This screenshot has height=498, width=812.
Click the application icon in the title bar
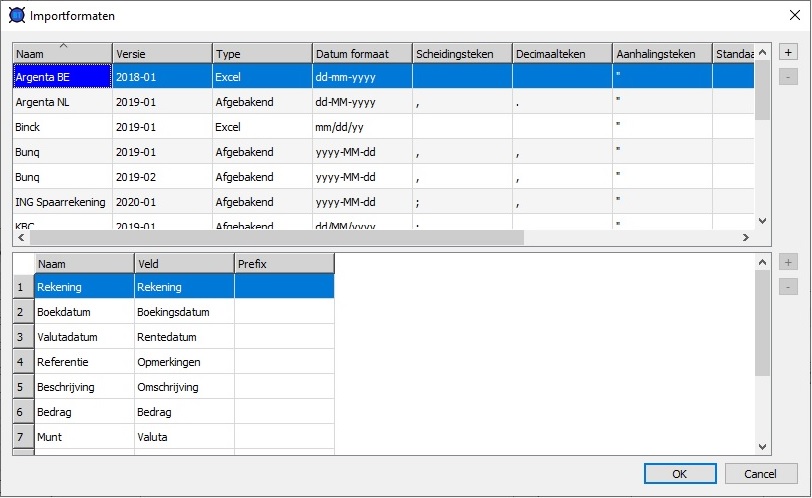16,15
